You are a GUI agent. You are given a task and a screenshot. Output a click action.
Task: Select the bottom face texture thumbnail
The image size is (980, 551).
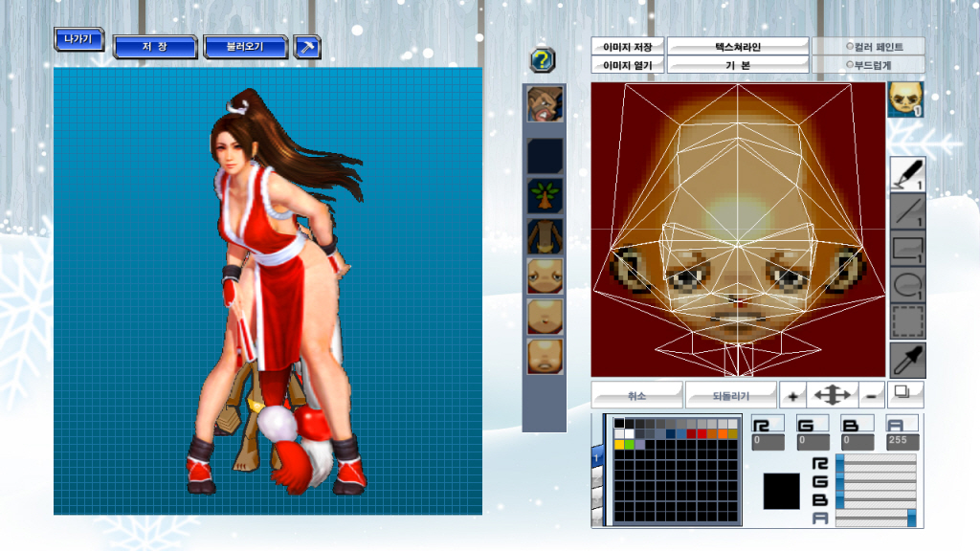pos(545,357)
